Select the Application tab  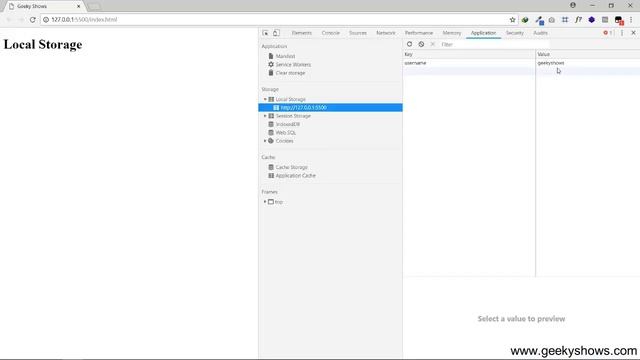483,33
